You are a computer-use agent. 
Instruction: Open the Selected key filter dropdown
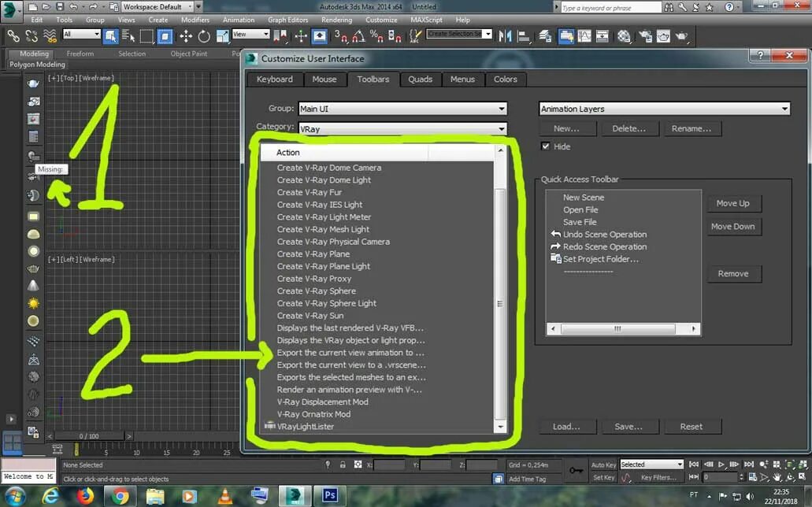(x=651, y=464)
